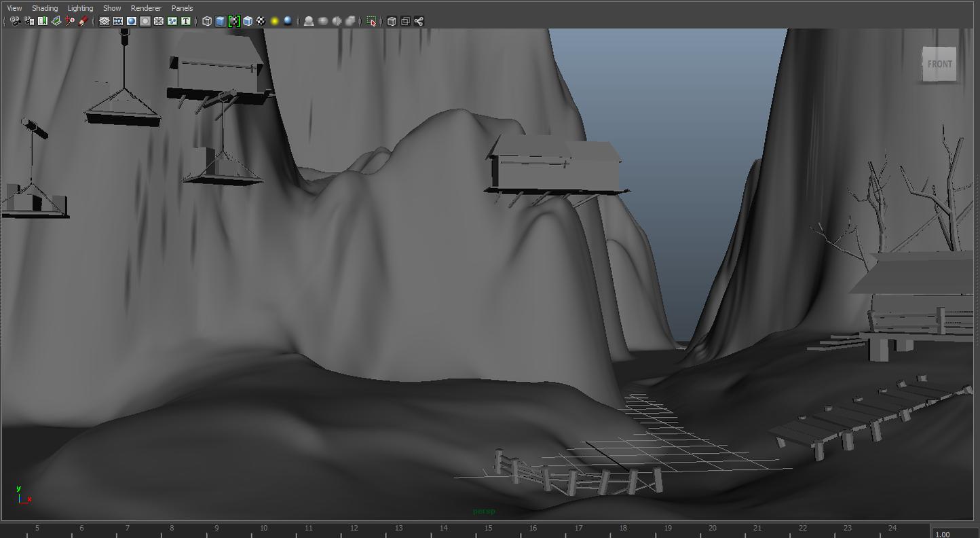
Task: Toggle the Resolution Gate icon
Action: click(132, 21)
